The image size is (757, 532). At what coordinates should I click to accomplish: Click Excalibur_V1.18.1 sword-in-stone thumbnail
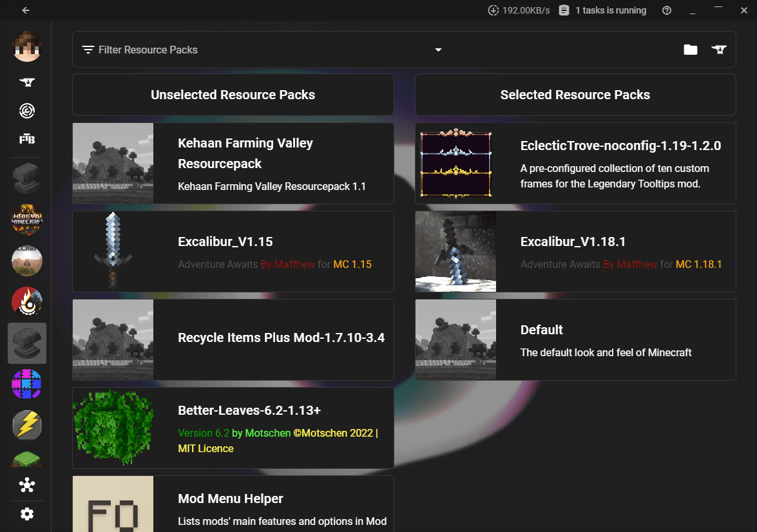[x=455, y=252]
